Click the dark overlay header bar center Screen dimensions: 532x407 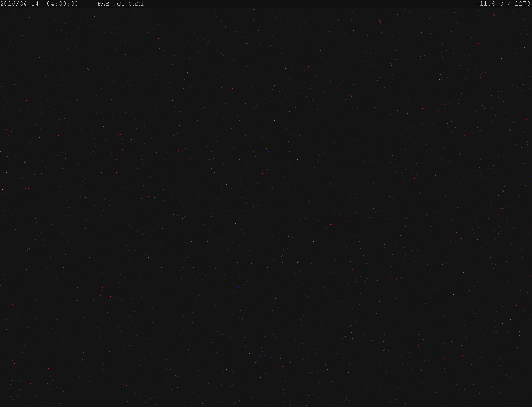pyautogui.click(x=266, y=4)
